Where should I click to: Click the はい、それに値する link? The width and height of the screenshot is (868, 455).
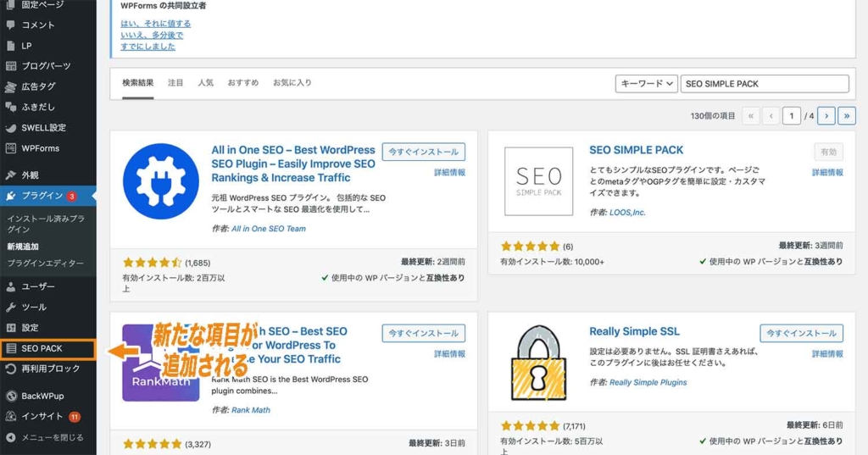tap(156, 24)
